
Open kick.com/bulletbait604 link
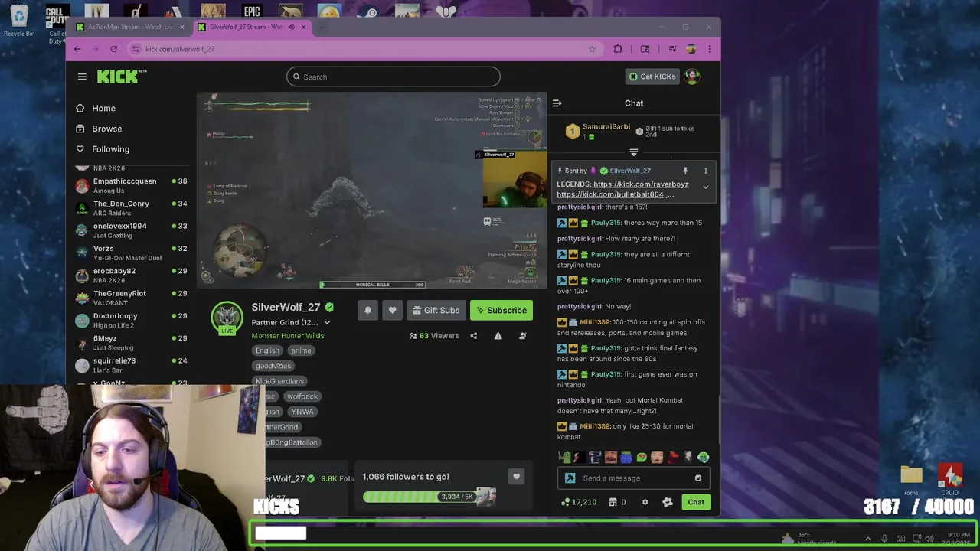(x=610, y=194)
